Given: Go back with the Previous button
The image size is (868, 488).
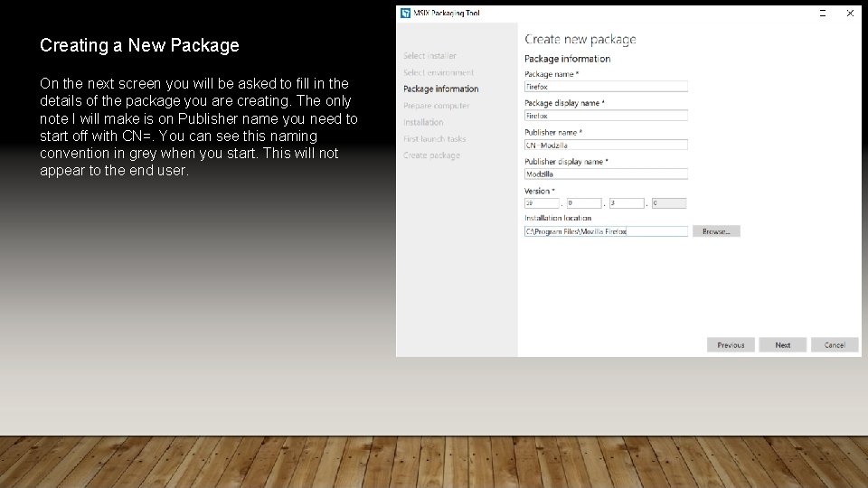Looking at the screenshot, I should [731, 344].
